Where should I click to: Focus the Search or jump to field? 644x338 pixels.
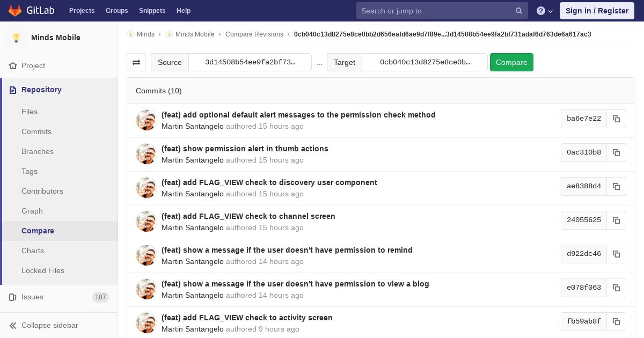click(435, 11)
